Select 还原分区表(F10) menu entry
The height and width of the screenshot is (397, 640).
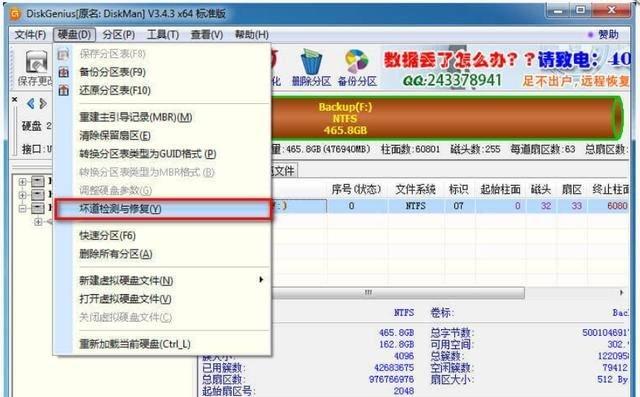pos(162,90)
